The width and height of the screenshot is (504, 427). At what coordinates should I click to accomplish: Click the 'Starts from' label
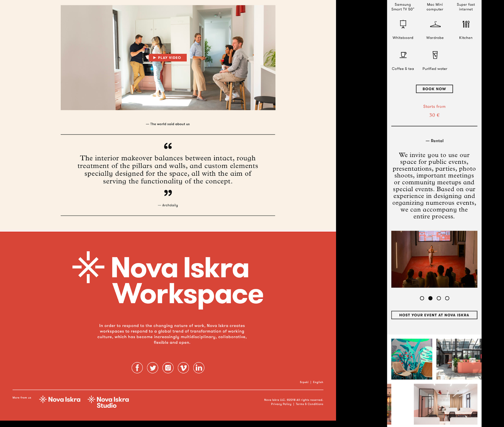434,106
